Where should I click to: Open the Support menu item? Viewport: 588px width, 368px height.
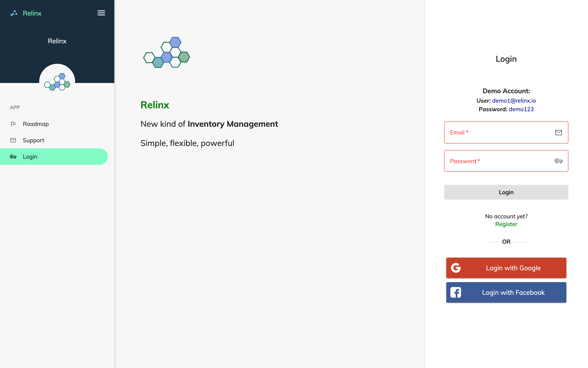[54, 140]
